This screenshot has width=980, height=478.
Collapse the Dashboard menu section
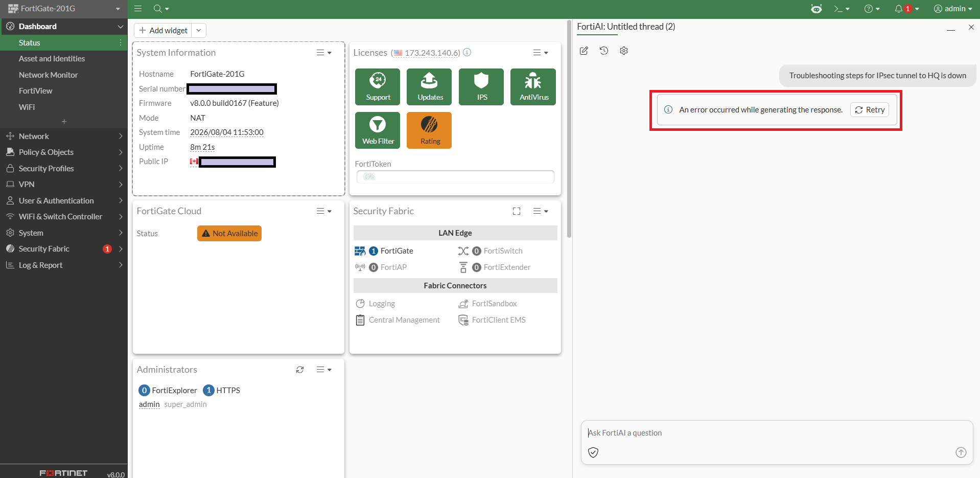pyautogui.click(x=64, y=27)
